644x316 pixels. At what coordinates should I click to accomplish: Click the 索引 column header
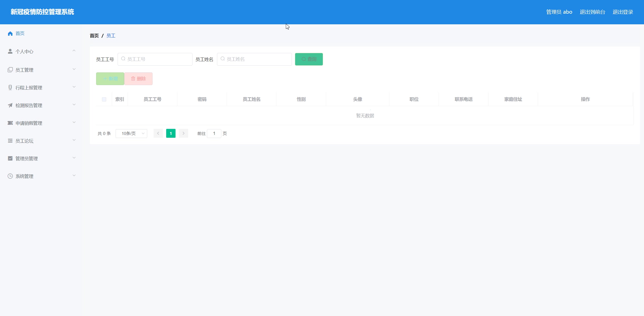pos(120,99)
